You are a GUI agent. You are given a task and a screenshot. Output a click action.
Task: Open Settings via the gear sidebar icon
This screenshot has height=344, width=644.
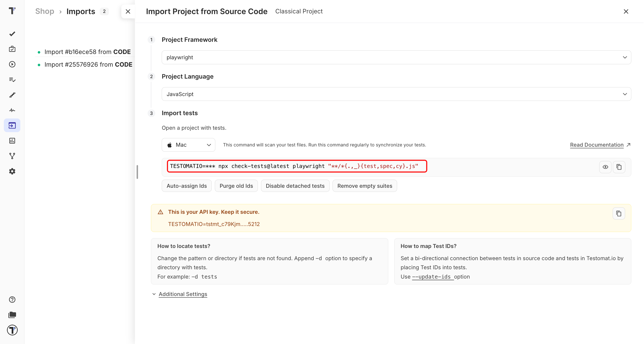(12, 171)
